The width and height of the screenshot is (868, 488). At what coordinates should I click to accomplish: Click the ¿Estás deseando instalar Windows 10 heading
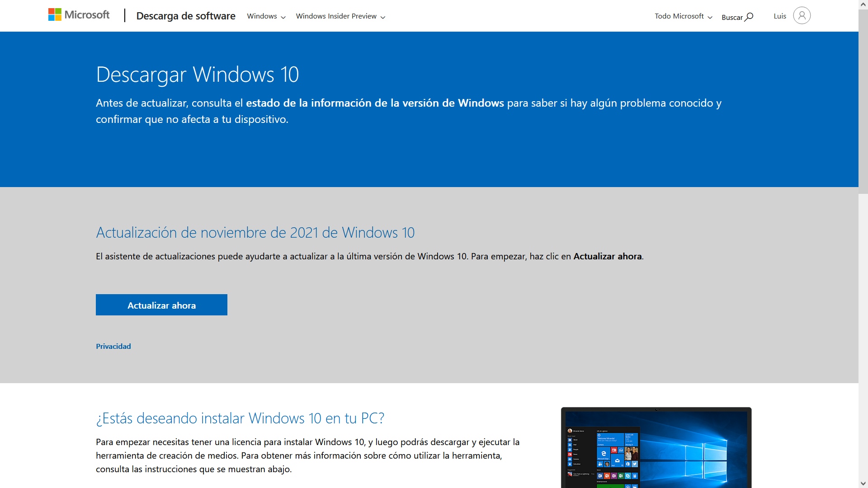240,418
